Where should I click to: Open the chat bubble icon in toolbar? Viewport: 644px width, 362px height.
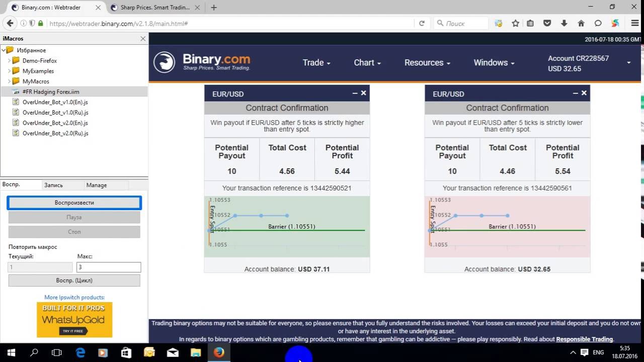[x=598, y=23]
